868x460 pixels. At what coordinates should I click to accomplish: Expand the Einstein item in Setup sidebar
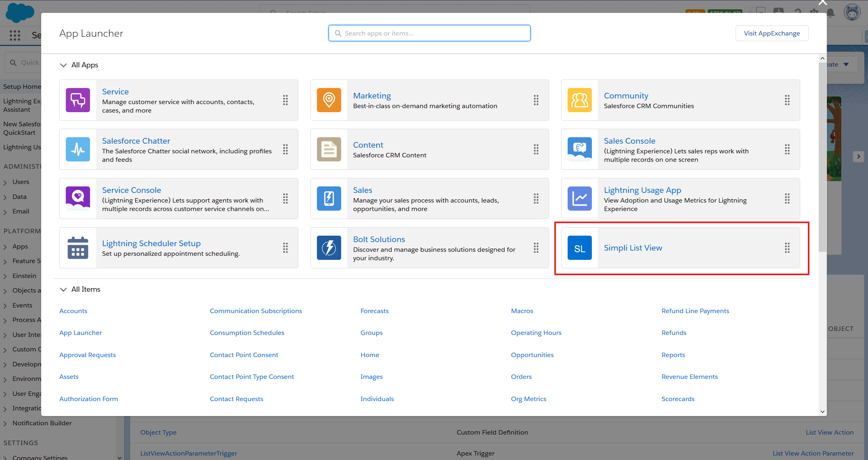(5, 276)
